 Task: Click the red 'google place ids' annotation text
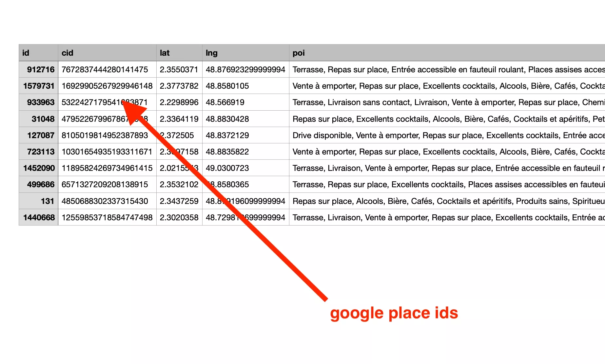394,313
